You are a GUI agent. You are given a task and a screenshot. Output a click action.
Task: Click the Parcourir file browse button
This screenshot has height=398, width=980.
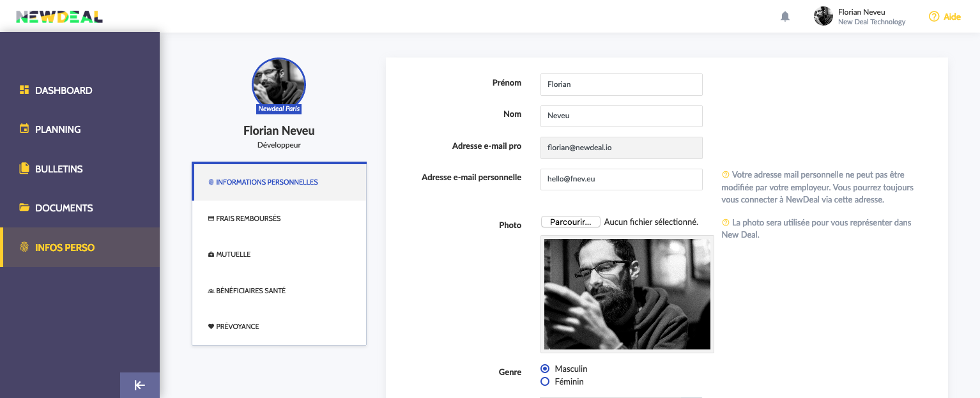point(570,222)
